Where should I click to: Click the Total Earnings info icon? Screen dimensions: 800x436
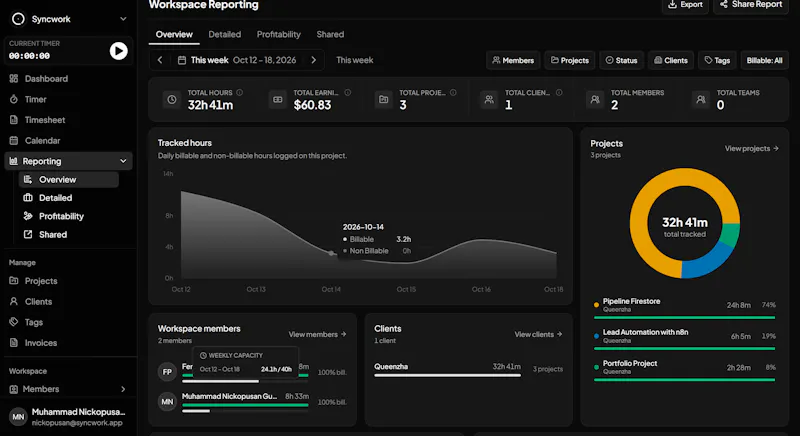click(x=347, y=92)
